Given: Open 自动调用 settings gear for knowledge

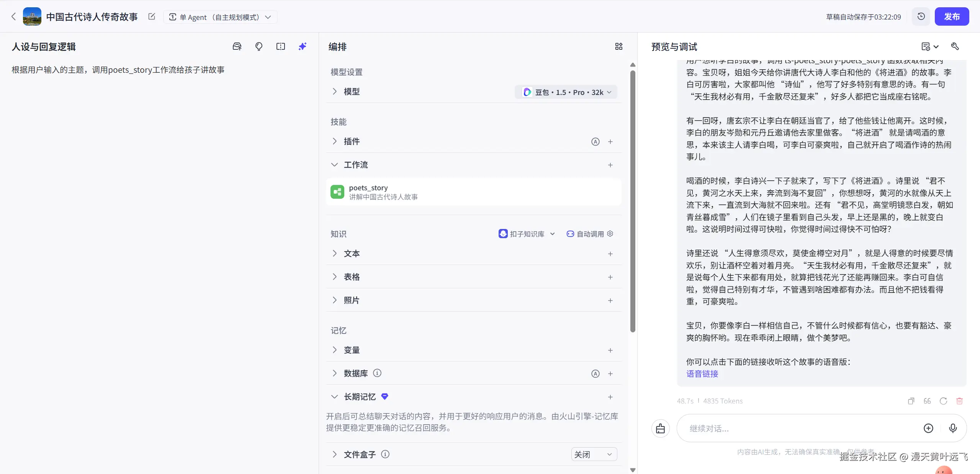Looking at the screenshot, I should tap(610, 234).
